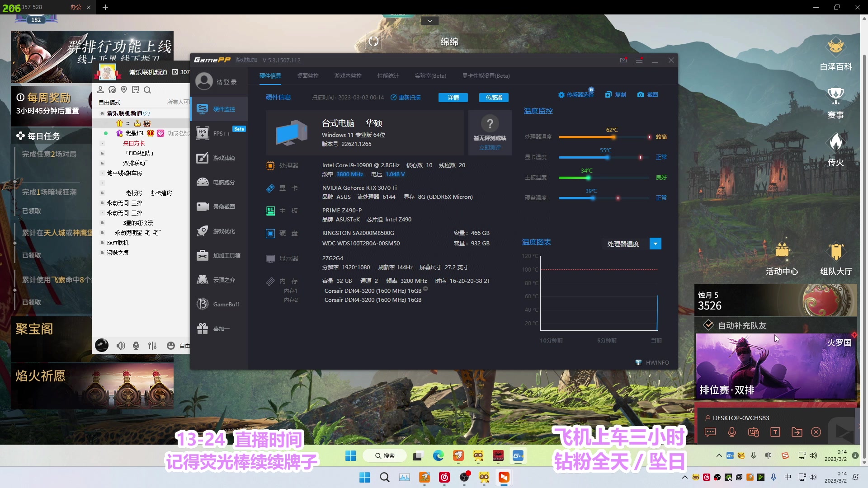Click the circled X icon in game panel

click(816, 432)
